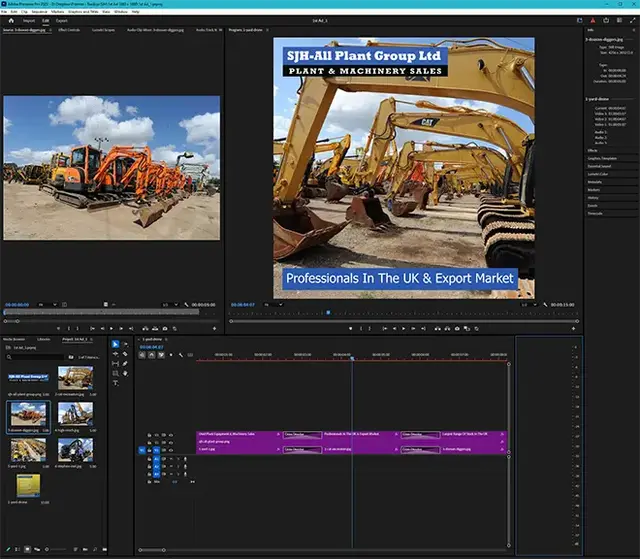The width and height of the screenshot is (640, 559).
Task: Select the Slip tool
Action: [116, 364]
